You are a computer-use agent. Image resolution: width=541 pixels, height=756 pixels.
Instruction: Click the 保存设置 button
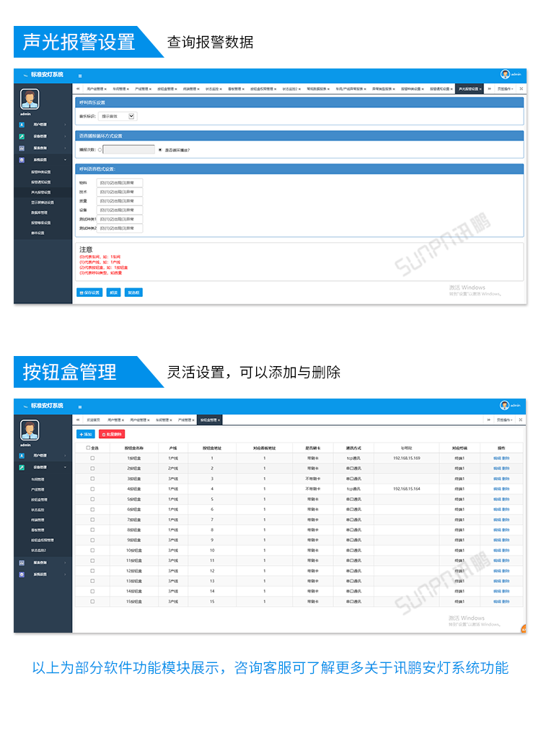[89, 293]
